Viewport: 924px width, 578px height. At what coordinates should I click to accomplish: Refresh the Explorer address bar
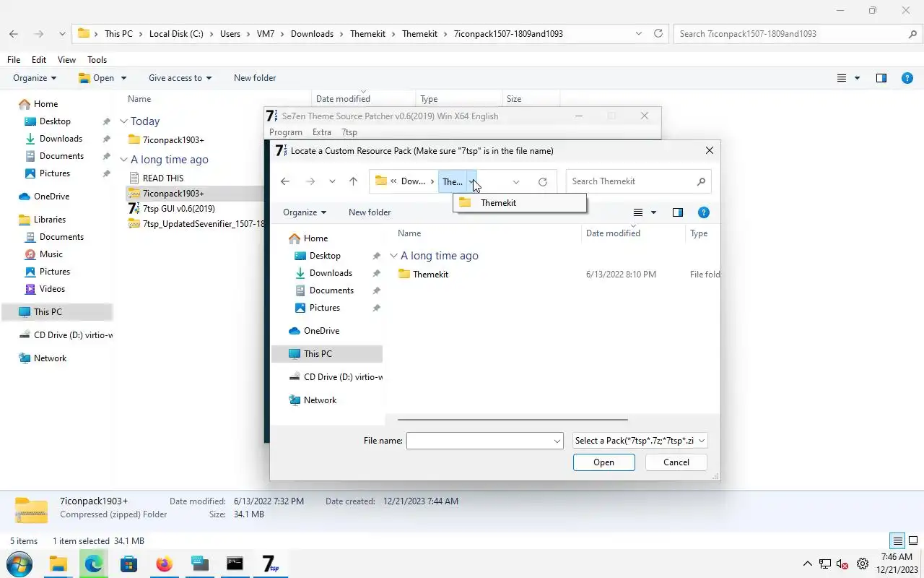point(658,34)
